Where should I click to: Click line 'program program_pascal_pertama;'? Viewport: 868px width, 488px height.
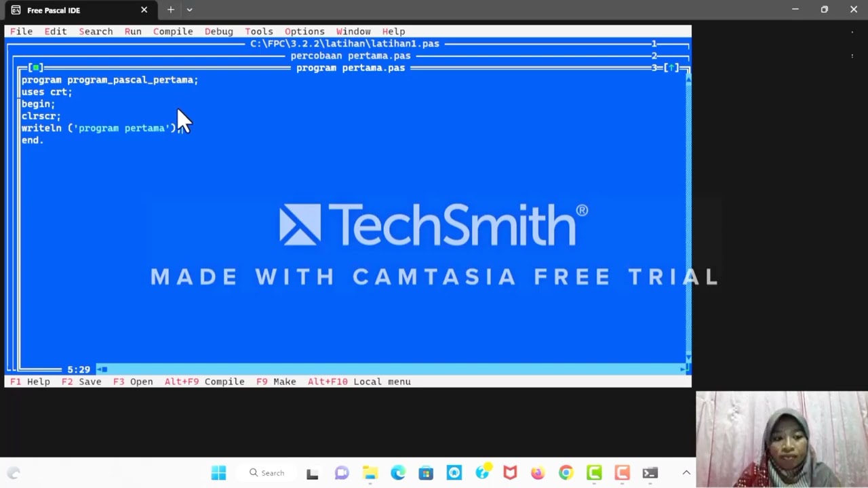click(x=110, y=80)
